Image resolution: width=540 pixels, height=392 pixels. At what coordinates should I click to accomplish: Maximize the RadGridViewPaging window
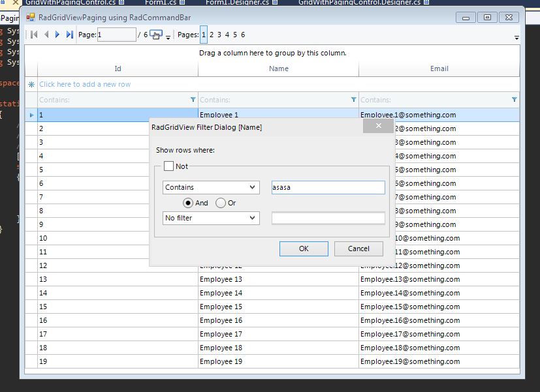point(487,17)
